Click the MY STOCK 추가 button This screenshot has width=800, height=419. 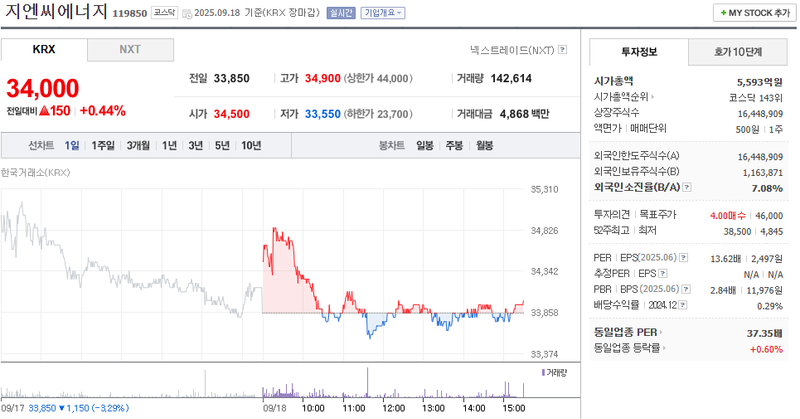pos(755,13)
